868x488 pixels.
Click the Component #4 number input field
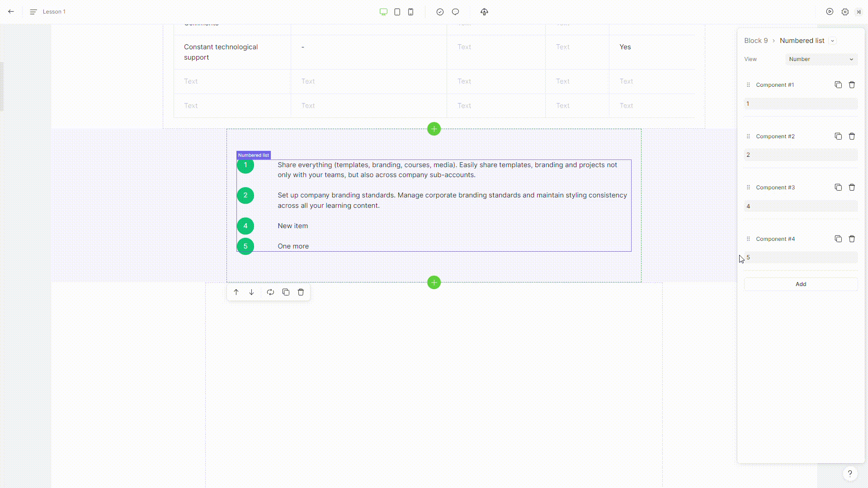click(801, 258)
